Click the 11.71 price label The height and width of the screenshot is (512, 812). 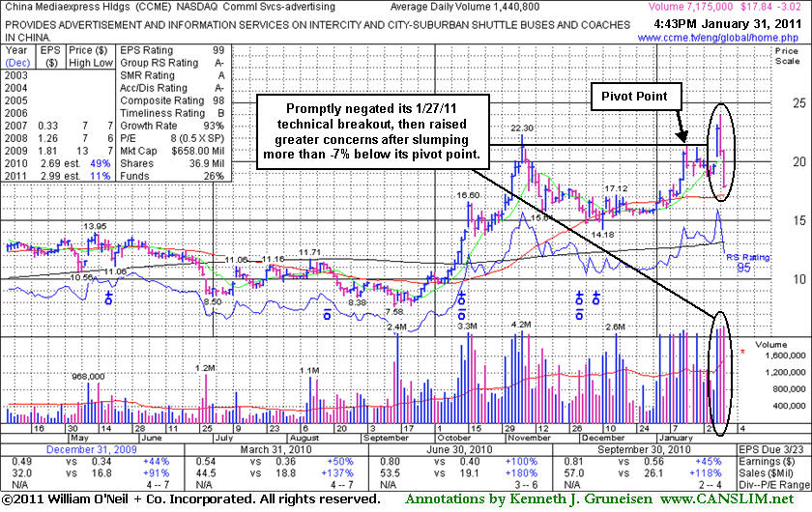coord(310,253)
